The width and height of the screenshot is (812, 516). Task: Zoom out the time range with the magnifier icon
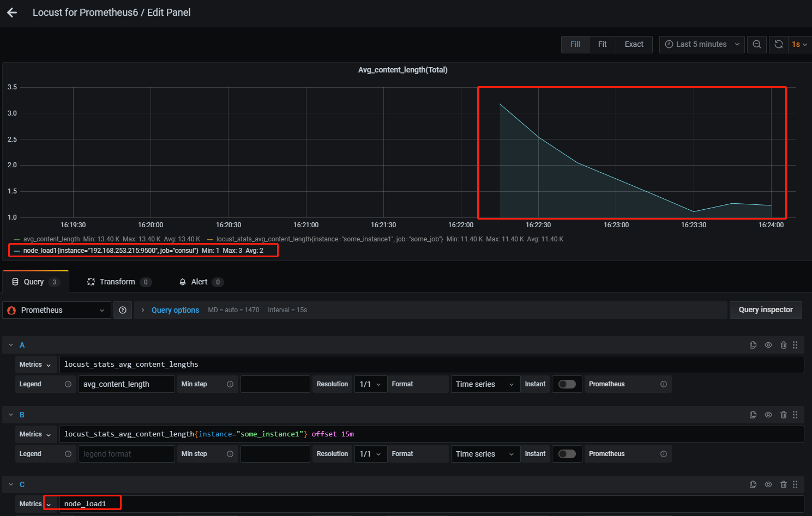757,44
